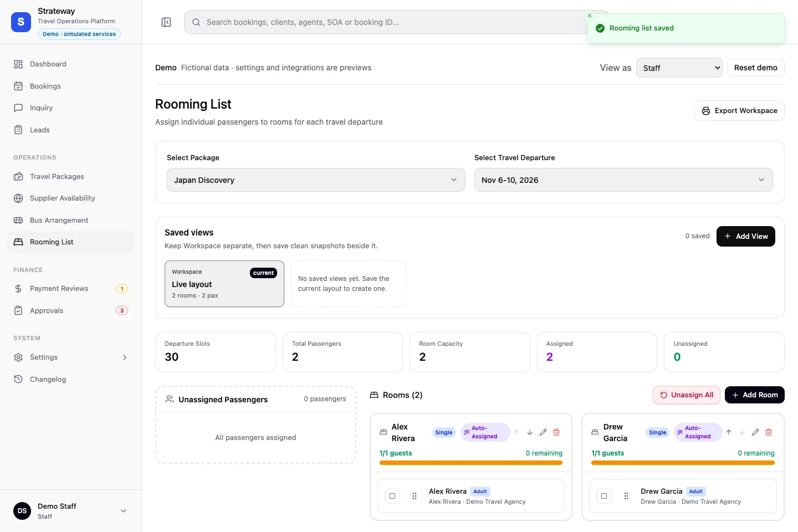This screenshot has height=532, width=798.
Task: Click the Alex Rivera room bed icon
Action: [383, 432]
